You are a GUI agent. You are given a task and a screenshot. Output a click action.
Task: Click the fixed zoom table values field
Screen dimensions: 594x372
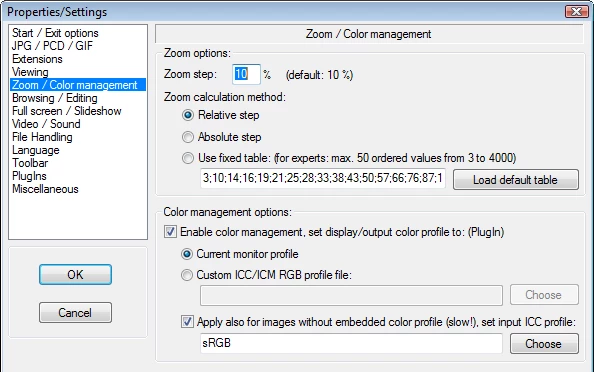(322, 178)
